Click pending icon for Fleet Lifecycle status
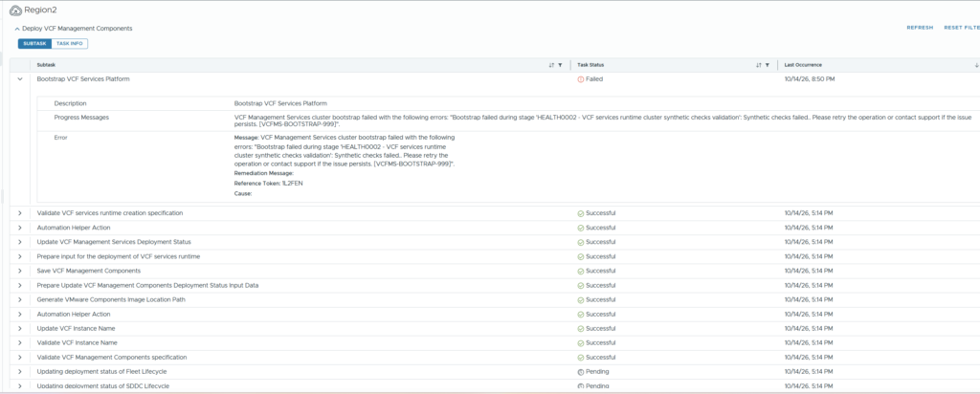Viewport: 980px width, 394px height. [581, 372]
